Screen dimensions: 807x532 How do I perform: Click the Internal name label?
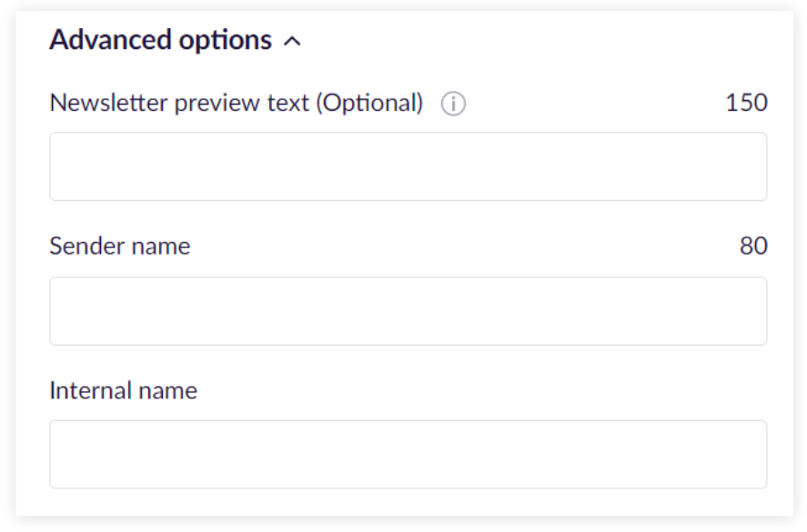tap(124, 390)
